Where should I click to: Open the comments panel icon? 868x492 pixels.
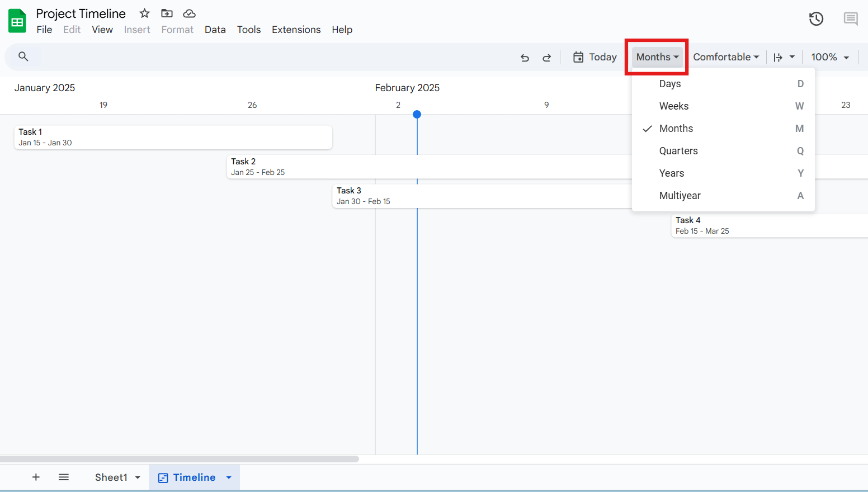click(850, 19)
